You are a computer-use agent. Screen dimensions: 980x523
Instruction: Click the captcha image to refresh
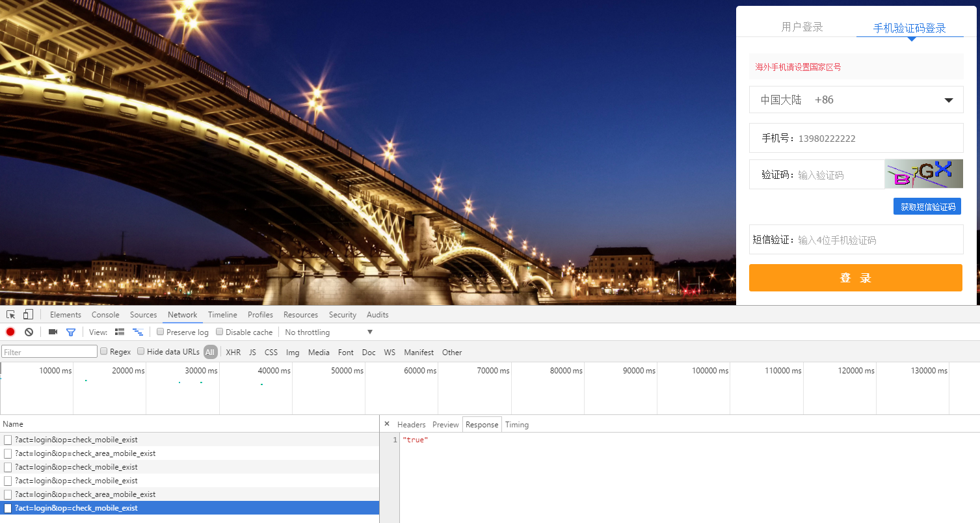pyautogui.click(x=923, y=174)
